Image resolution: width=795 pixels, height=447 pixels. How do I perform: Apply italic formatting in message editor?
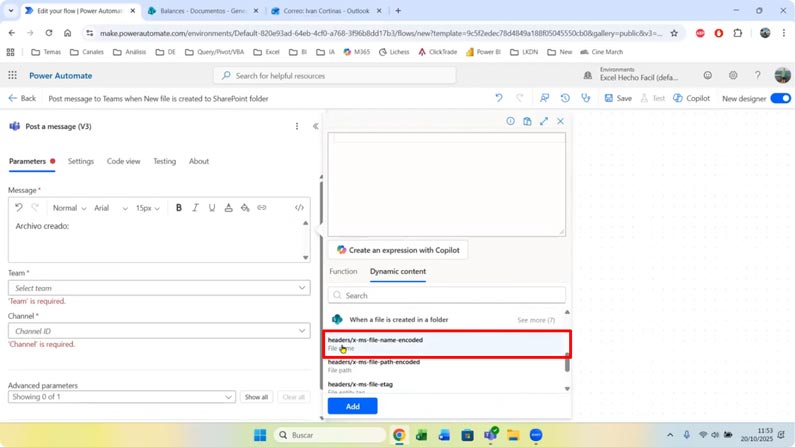[x=195, y=208]
